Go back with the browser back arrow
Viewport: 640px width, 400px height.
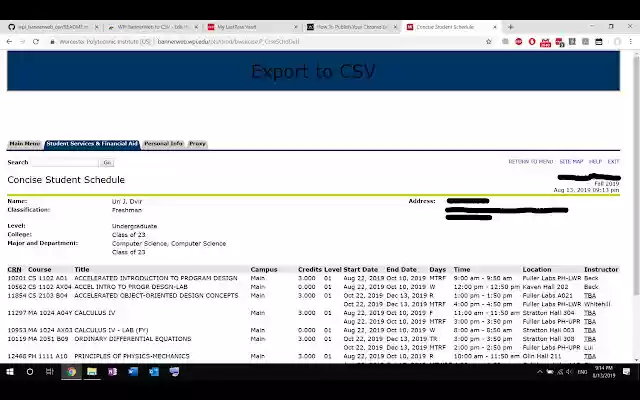(9, 42)
